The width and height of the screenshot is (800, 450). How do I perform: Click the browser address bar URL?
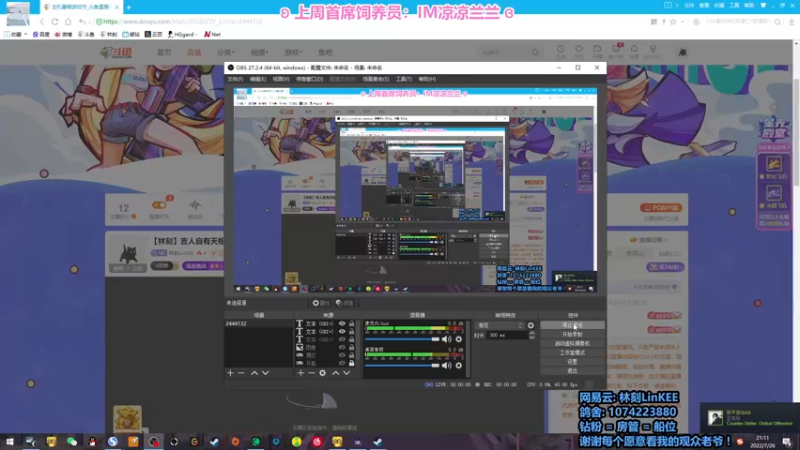(183, 22)
